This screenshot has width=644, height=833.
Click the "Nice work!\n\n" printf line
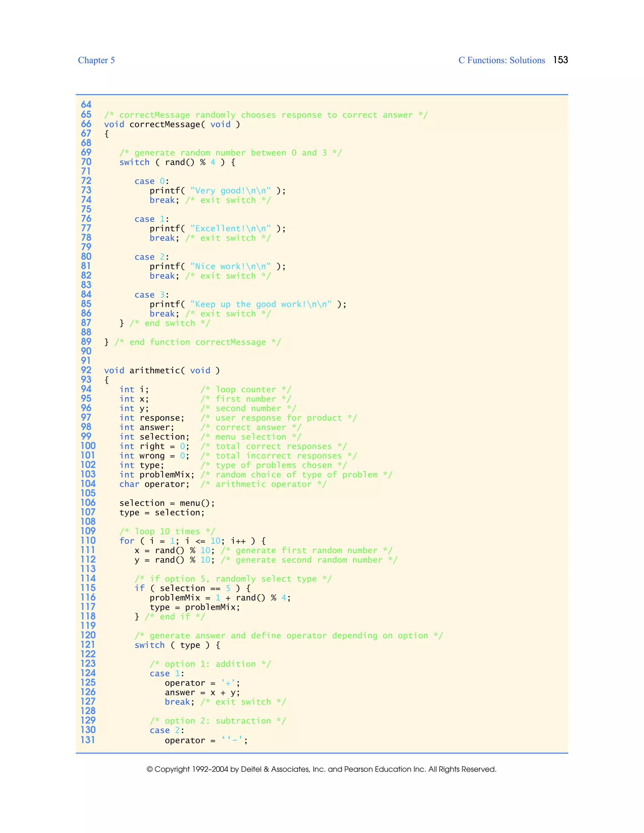(x=218, y=266)
